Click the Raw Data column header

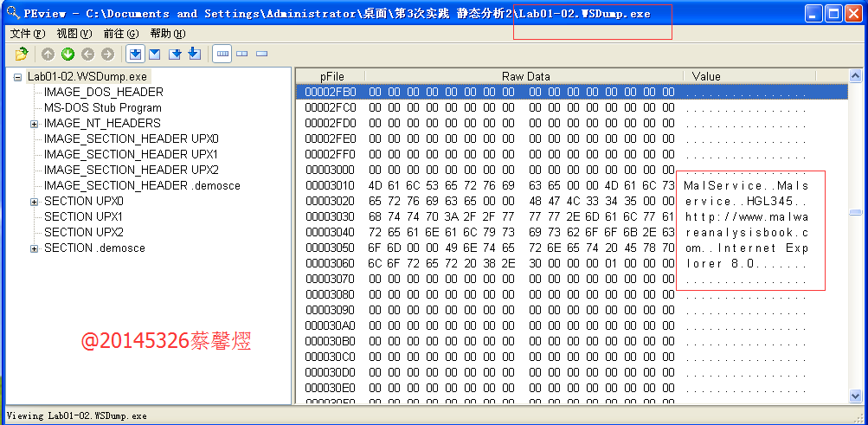pos(525,76)
